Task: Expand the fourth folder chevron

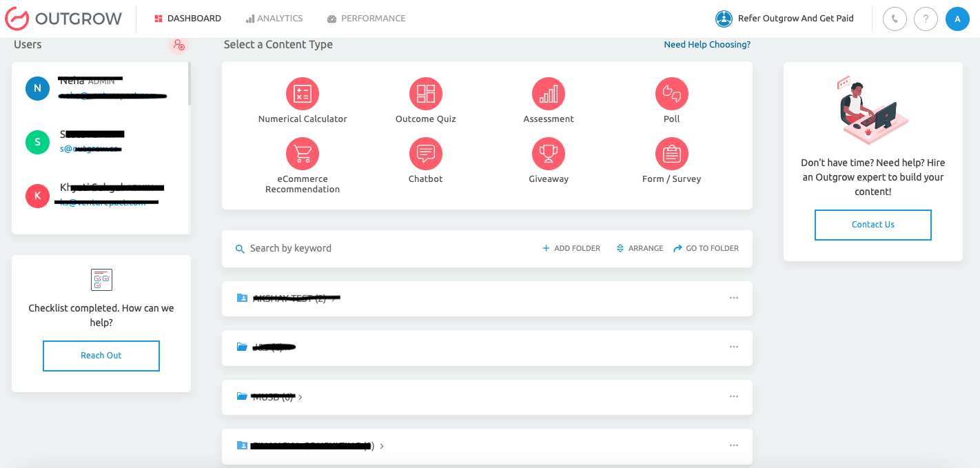Action: click(382, 446)
